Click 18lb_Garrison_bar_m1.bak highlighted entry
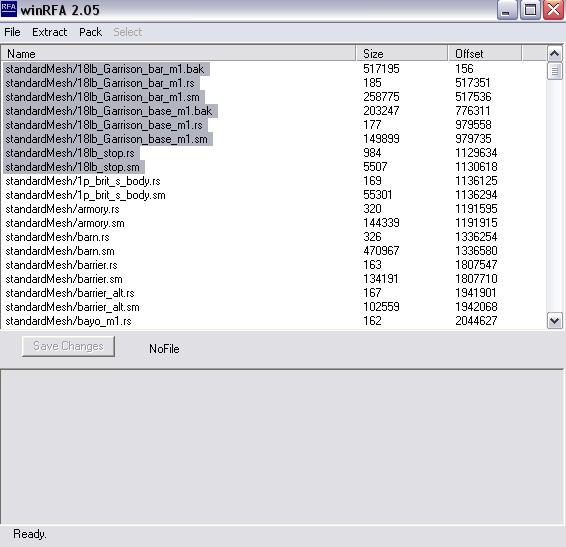 coord(106,69)
